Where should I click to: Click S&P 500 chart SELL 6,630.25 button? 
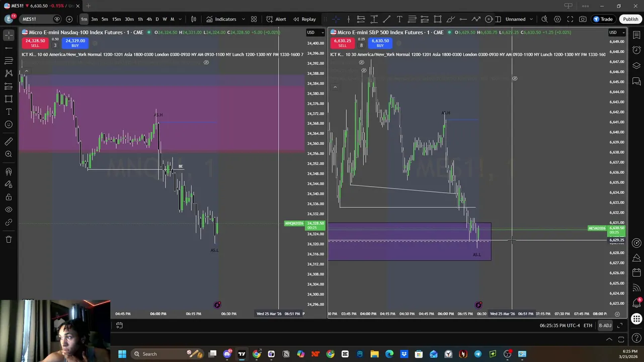[342, 43]
